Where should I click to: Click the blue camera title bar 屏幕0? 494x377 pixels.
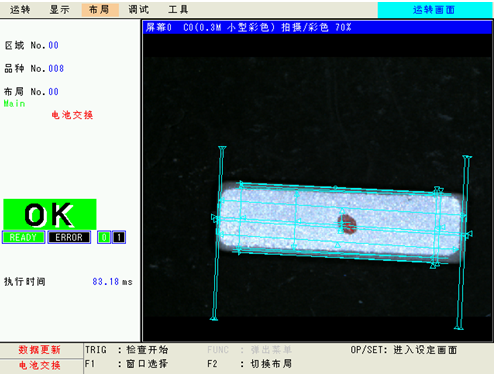[x=317, y=27]
